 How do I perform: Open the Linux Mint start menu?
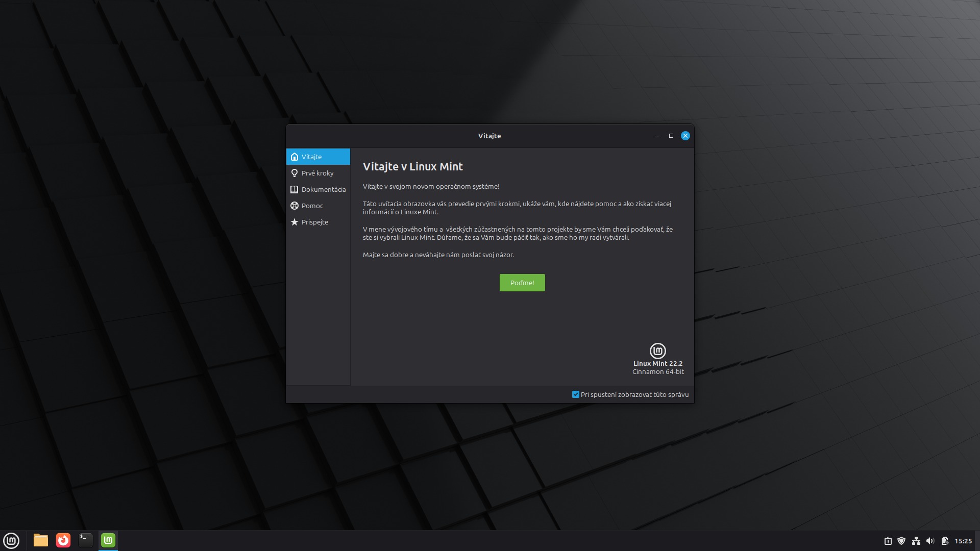11,540
